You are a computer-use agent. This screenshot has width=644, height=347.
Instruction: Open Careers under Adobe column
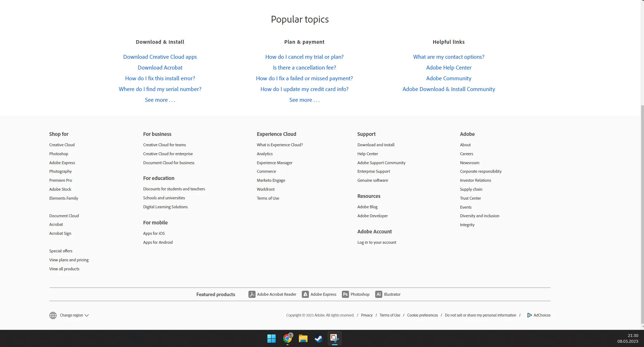coord(466,154)
